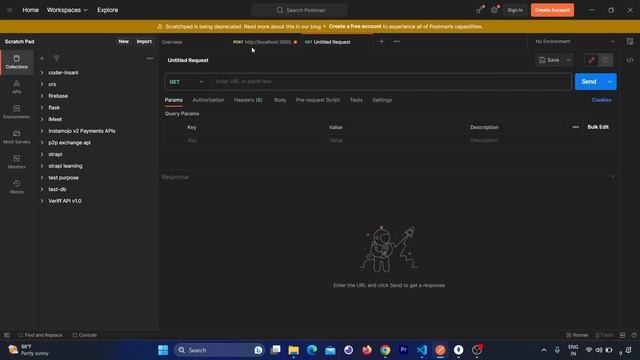Screen dimensions: 640x360
Task: Open the Console in status bar
Action: (x=84, y=335)
